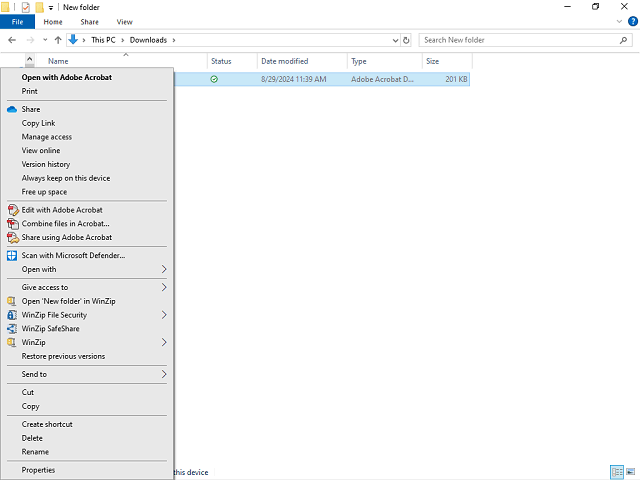
Task: Click the 201 KB size value
Action: [456, 79]
